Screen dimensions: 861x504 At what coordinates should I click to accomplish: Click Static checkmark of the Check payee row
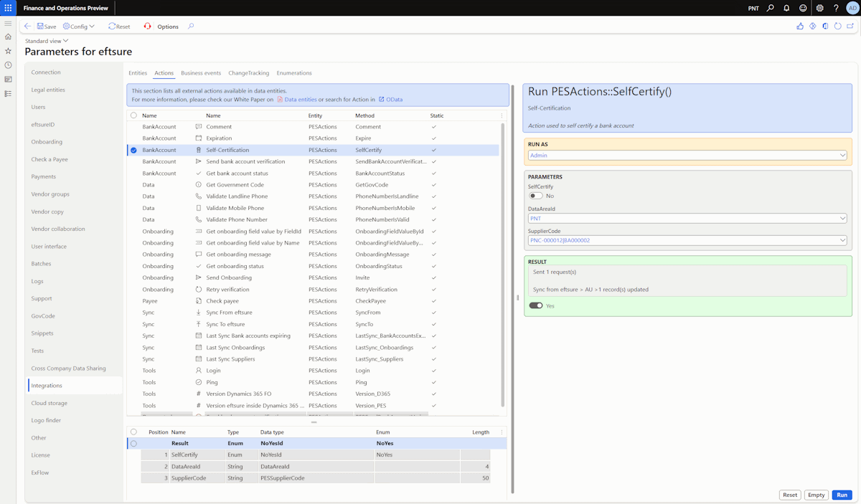(433, 301)
